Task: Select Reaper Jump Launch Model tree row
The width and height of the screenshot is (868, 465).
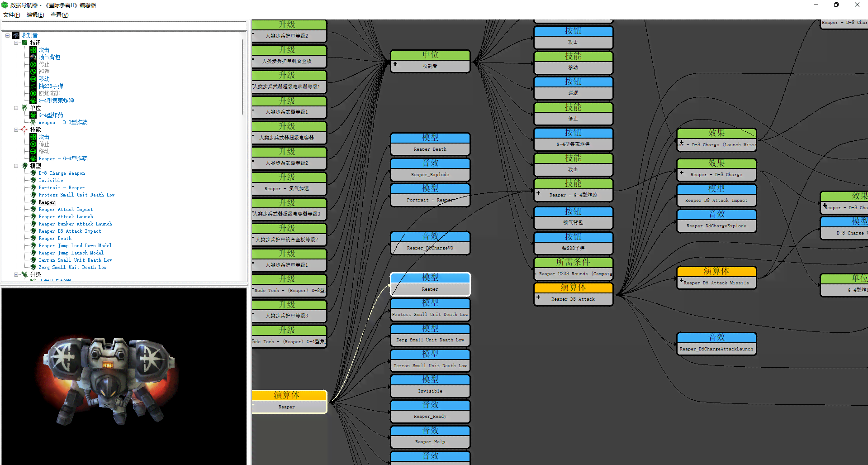Action: [x=71, y=253]
